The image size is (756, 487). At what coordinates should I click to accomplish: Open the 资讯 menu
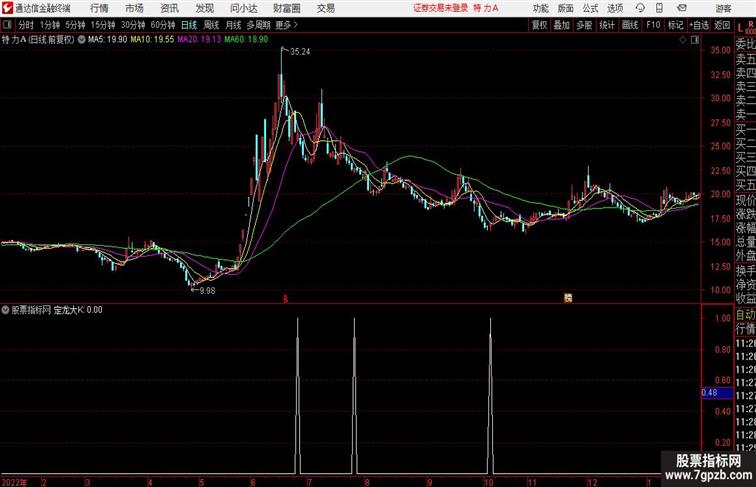click(169, 8)
